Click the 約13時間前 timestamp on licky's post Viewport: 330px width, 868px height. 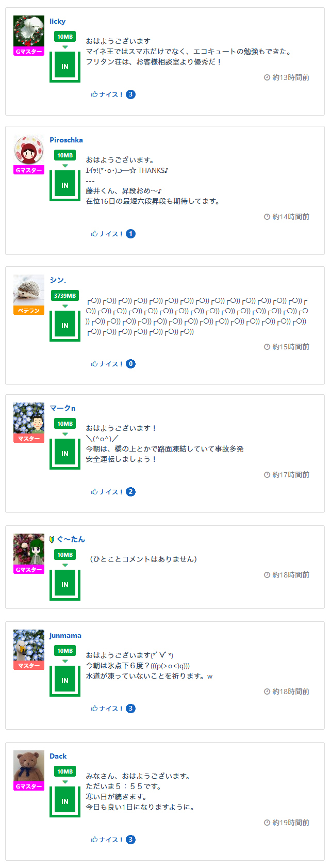[290, 77]
